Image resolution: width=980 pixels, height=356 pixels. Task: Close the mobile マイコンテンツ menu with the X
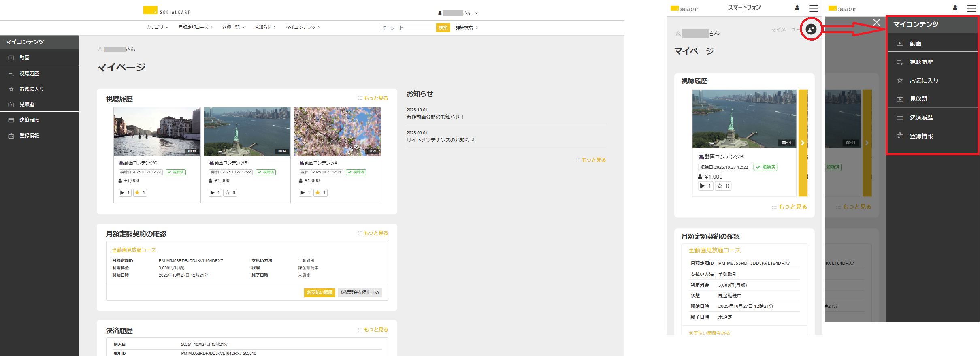[876, 23]
